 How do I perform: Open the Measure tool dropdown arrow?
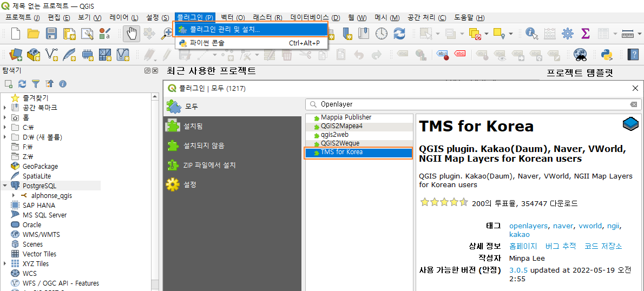click(639, 34)
